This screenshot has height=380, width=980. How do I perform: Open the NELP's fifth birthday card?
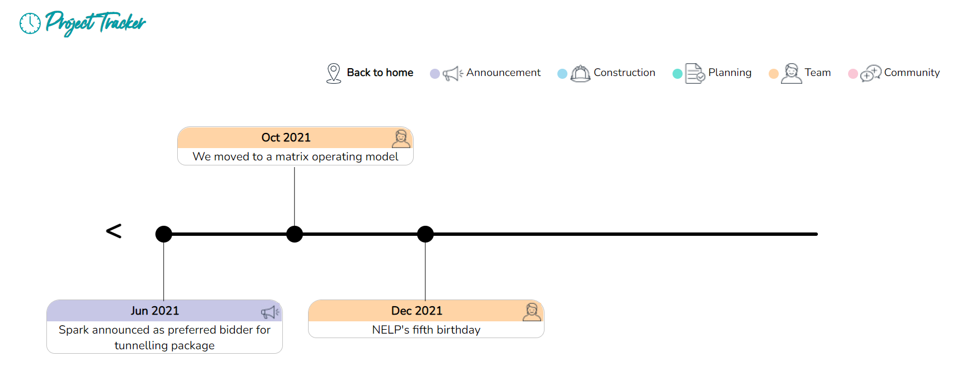pyautogui.click(x=426, y=329)
